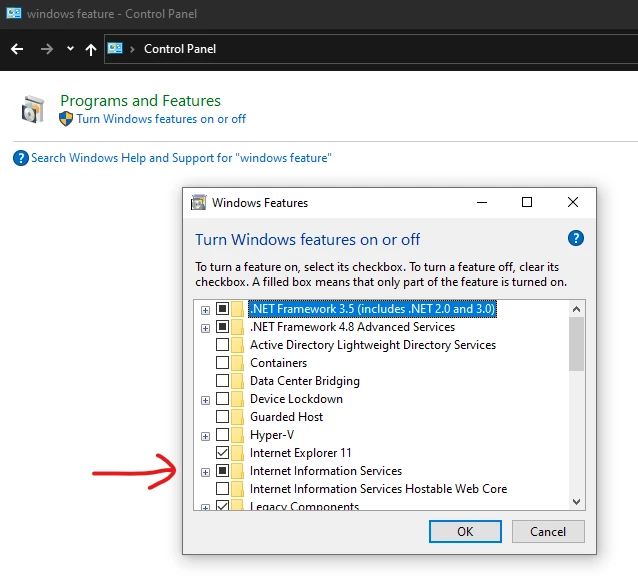Click the Guarded Host folder icon
Screen dimensions: 638x586
(238, 417)
